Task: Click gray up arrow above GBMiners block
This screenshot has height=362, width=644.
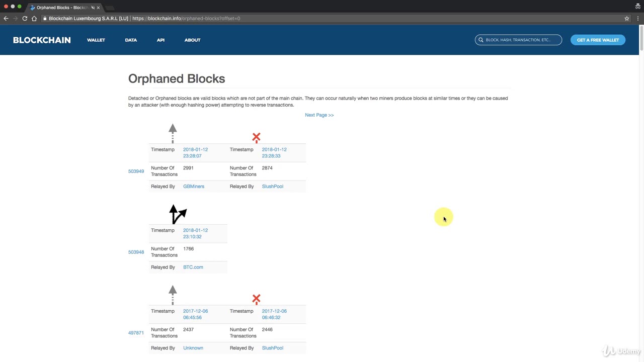Action: pos(173,133)
